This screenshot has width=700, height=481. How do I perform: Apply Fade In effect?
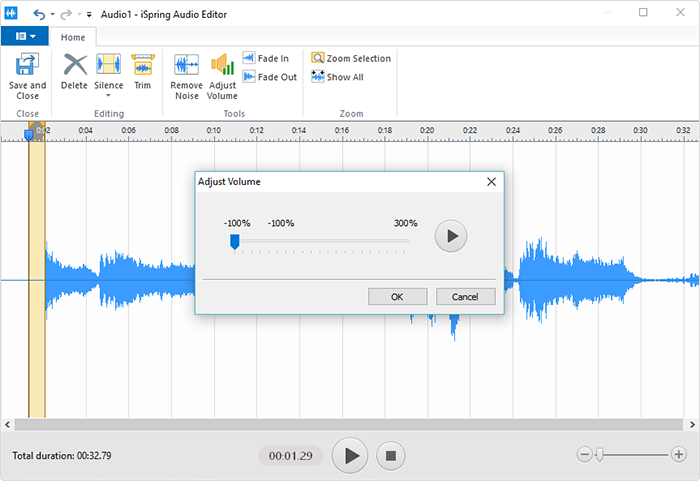click(x=266, y=58)
